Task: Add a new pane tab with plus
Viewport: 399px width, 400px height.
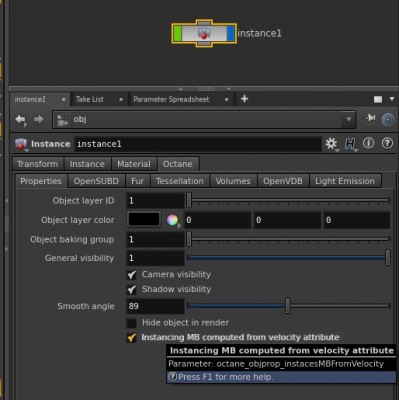Action: (244, 99)
